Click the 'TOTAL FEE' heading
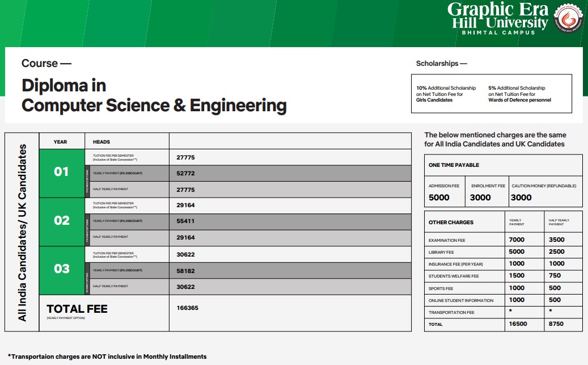 click(77, 309)
